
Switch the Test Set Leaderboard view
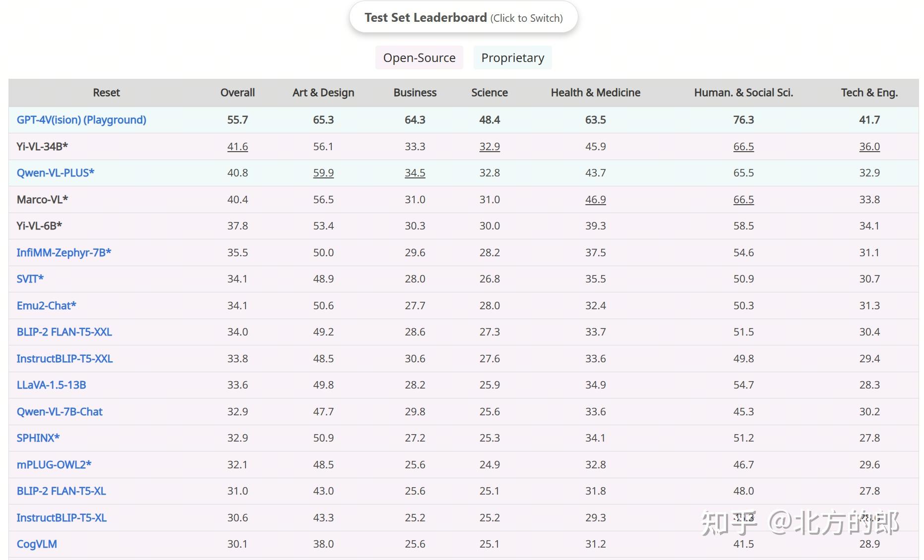463,18
